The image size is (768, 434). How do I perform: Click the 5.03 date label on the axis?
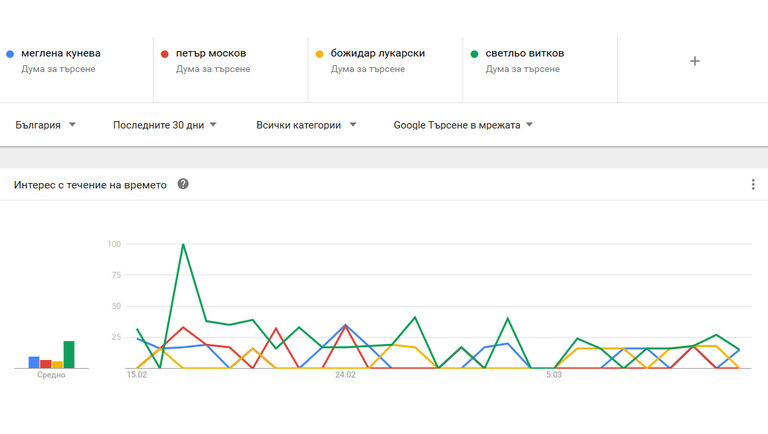coord(553,376)
